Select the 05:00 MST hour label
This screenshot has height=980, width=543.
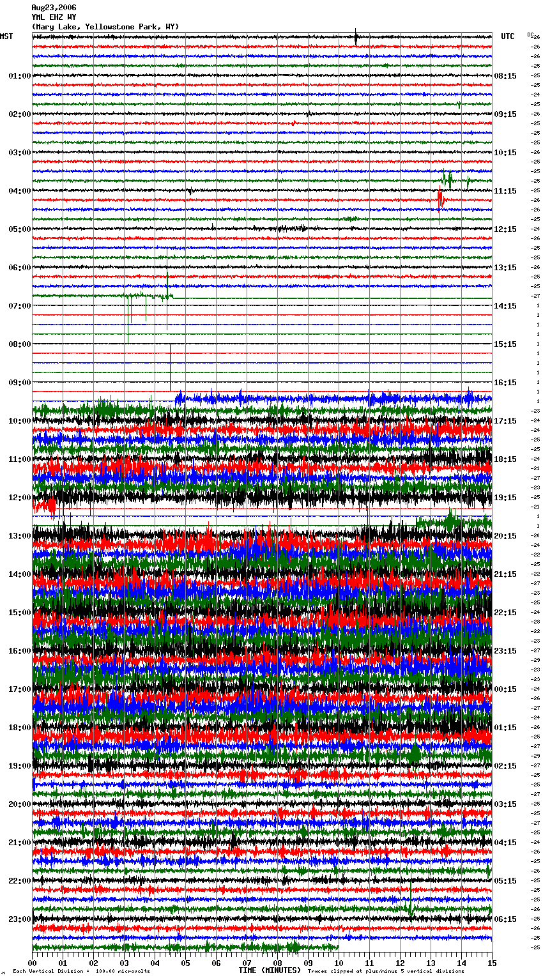click(20, 229)
